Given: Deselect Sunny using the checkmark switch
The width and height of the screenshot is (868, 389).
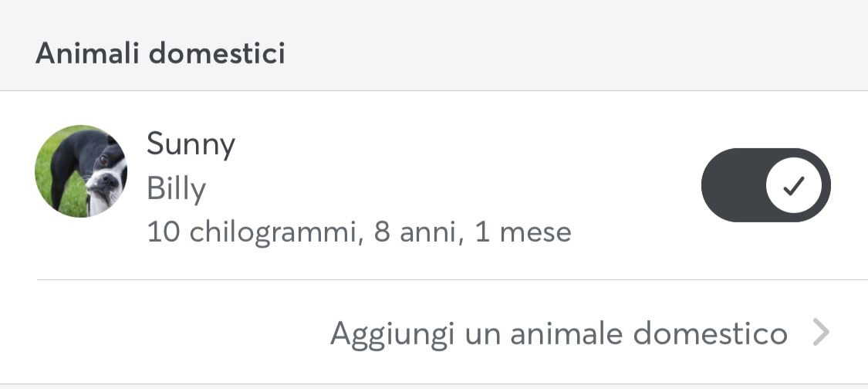Looking at the screenshot, I should click(765, 185).
